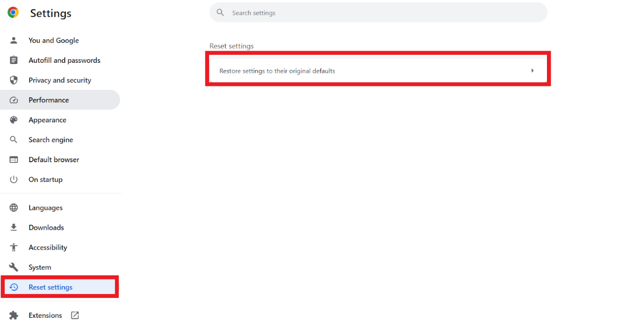644x323 pixels.
Task: Open Privacy and security page
Action: tap(60, 80)
